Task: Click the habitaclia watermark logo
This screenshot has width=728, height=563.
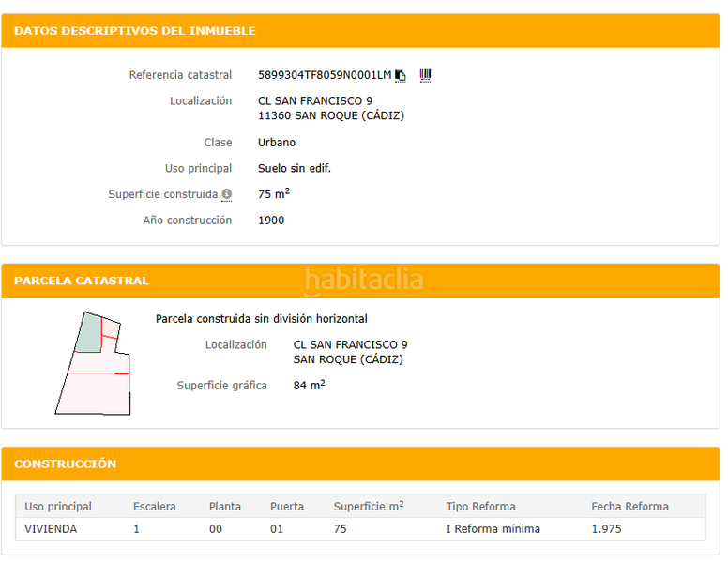Action: 364,280
